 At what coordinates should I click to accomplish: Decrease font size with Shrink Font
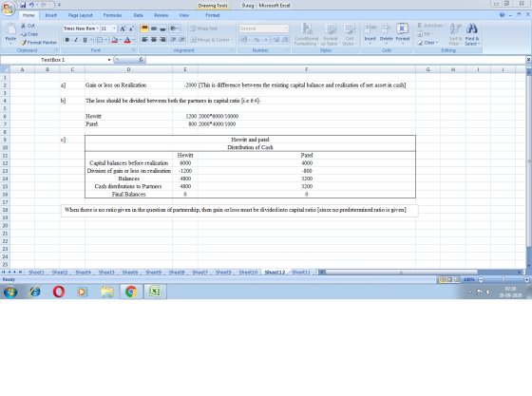coord(131,28)
